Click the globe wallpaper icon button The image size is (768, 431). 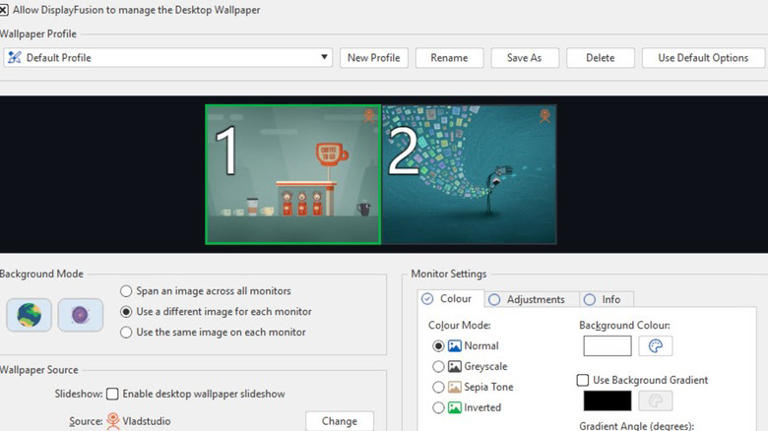[x=29, y=315]
